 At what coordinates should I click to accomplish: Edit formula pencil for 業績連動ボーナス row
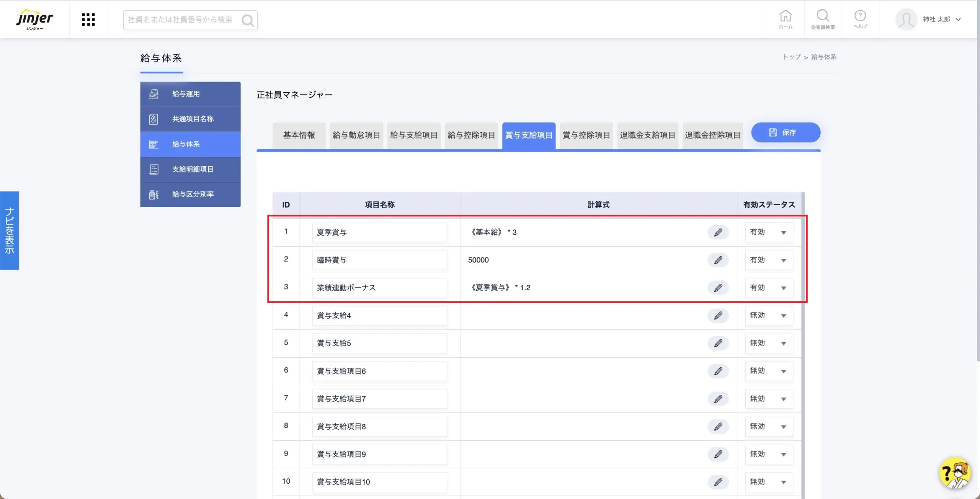click(718, 288)
